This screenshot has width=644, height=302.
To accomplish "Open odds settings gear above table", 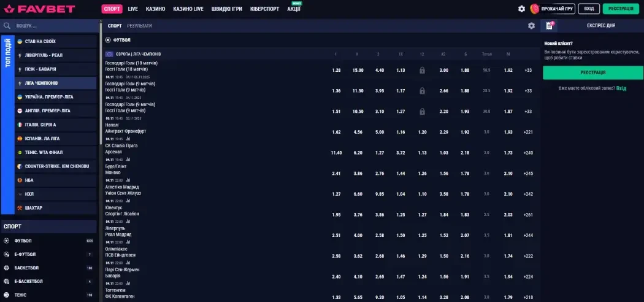I will 532,26.
